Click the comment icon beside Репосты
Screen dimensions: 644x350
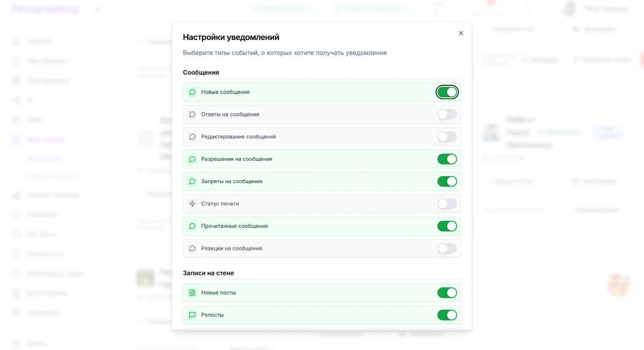(192, 315)
